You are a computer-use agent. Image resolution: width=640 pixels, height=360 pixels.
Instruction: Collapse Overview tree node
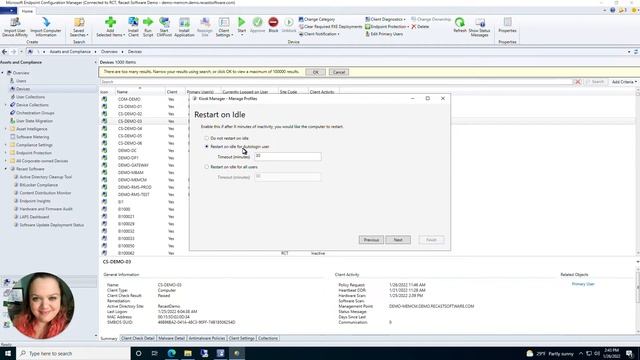click(3, 73)
